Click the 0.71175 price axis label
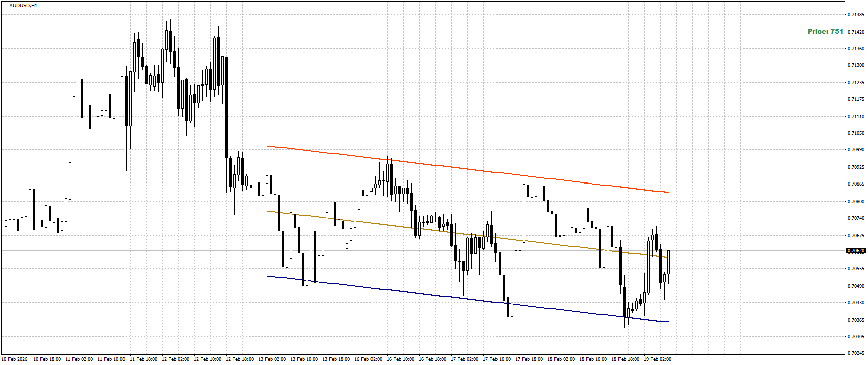The height and width of the screenshot is (365, 868). pyautogui.click(x=856, y=99)
